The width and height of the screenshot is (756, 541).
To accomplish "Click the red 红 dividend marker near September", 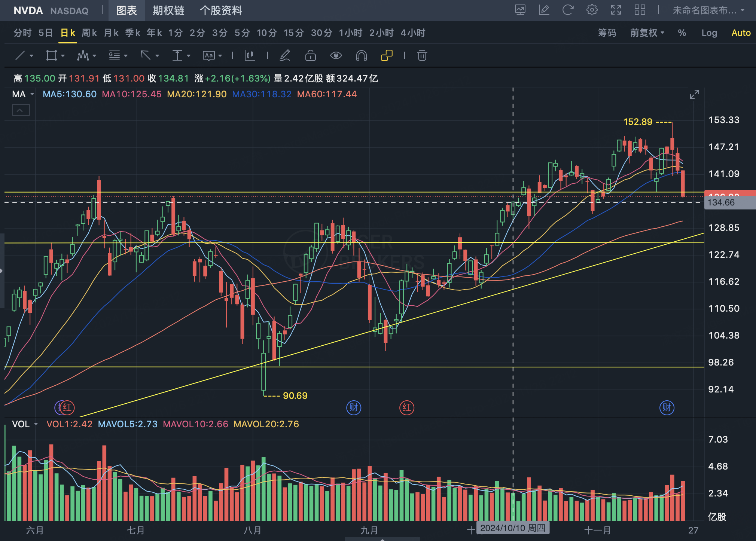I will click(407, 407).
